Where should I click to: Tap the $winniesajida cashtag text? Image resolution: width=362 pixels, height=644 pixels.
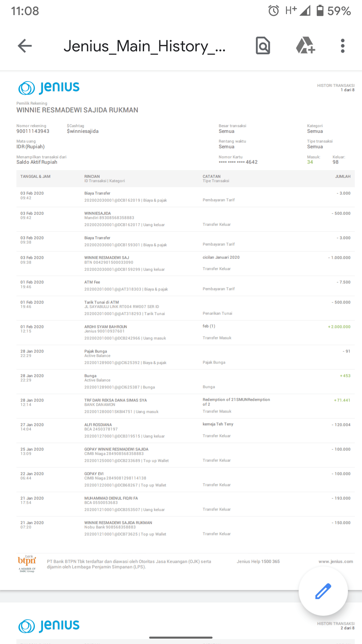point(82,131)
